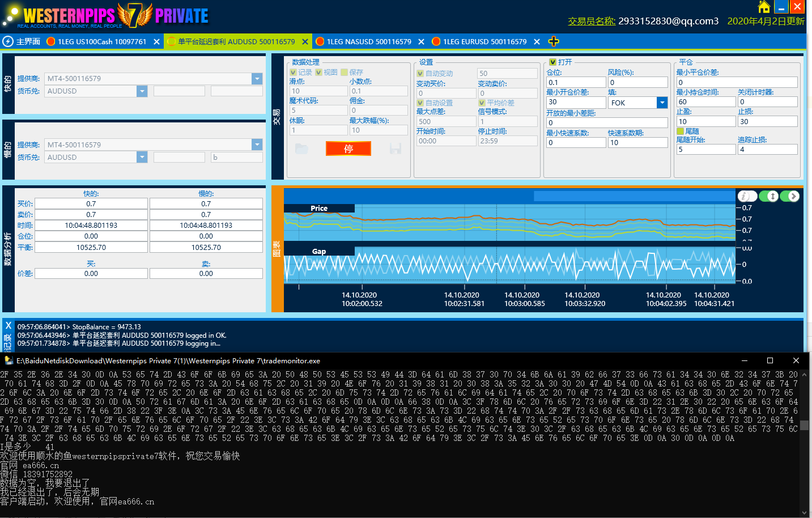Click the X icon on the log panel
This screenshot has width=812, height=518.
click(x=8, y=326)
